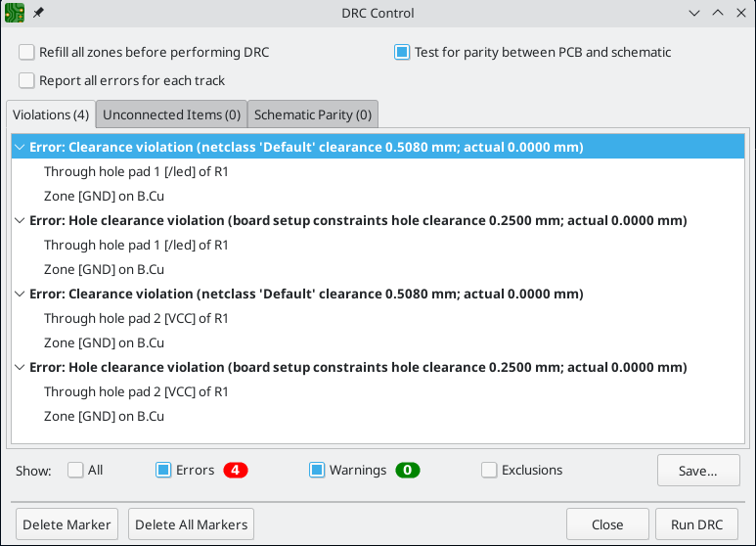
Task: Enable Refill all zones before performing DRC
Action: tap(26, 52)
